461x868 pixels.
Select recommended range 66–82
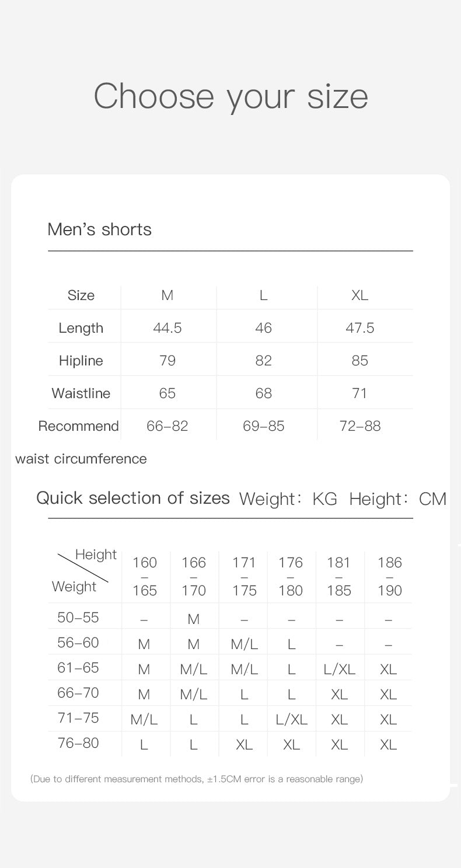[x=167, y=426]
